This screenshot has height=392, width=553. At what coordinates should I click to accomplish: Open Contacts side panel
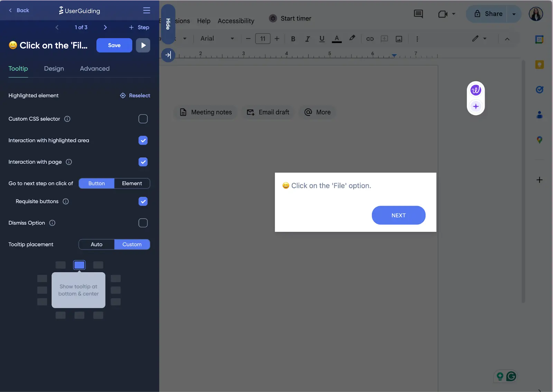[x=539, y=115]
